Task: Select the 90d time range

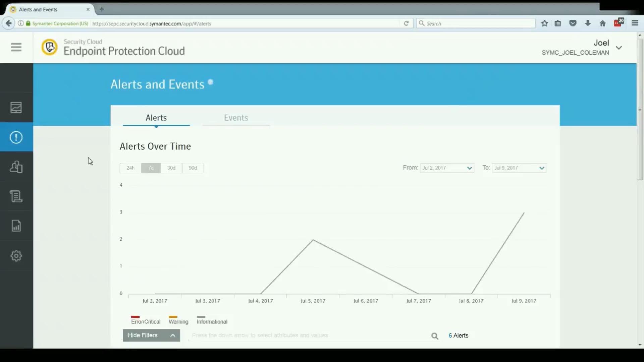Action: (193, 168)
